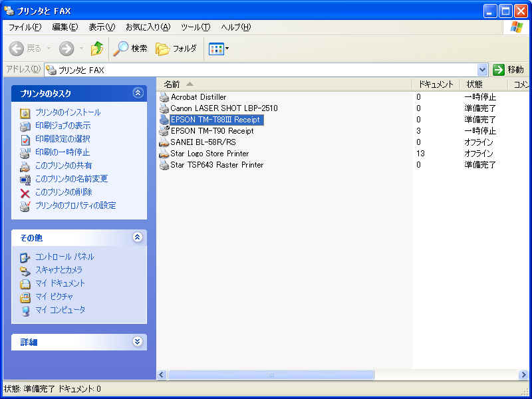Viewport: 532px width, 399px height.
Task: Click このプリンタの共有 link
Action: click(63, 165)
